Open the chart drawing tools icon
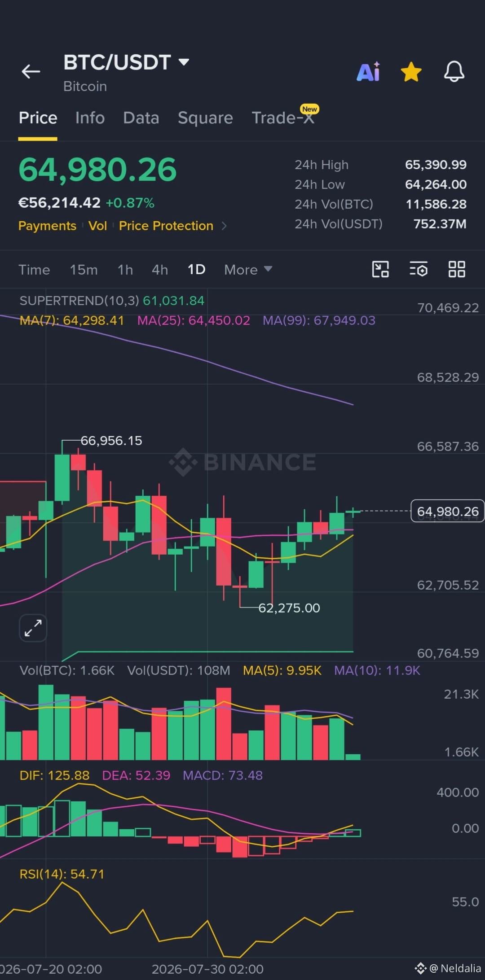 click(380, 269)
